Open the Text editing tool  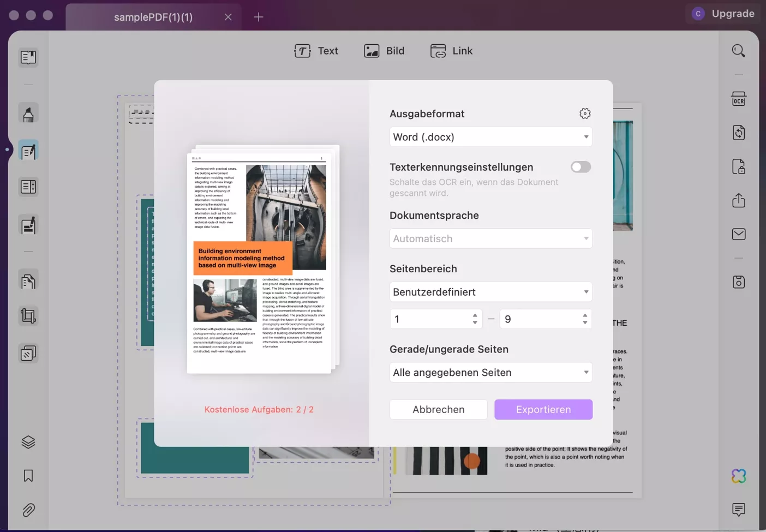coord(316,50)
